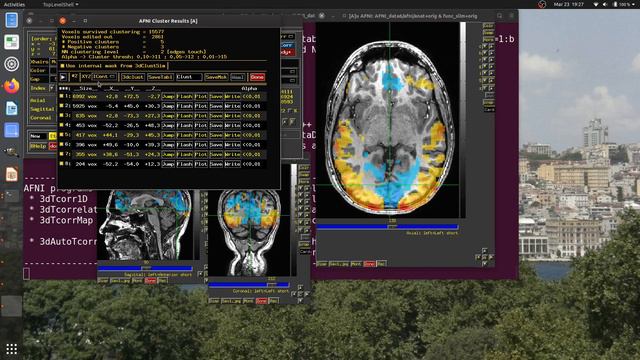Click the sagittal slice slider
Viewport: 640px width, 360px height.
(145, 269)
